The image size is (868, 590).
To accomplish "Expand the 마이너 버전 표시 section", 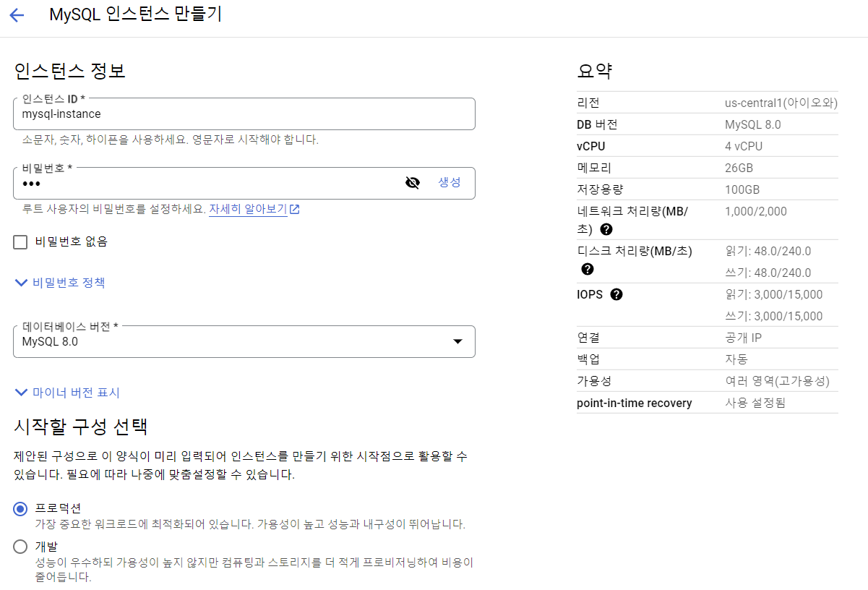I will (67, 393).
